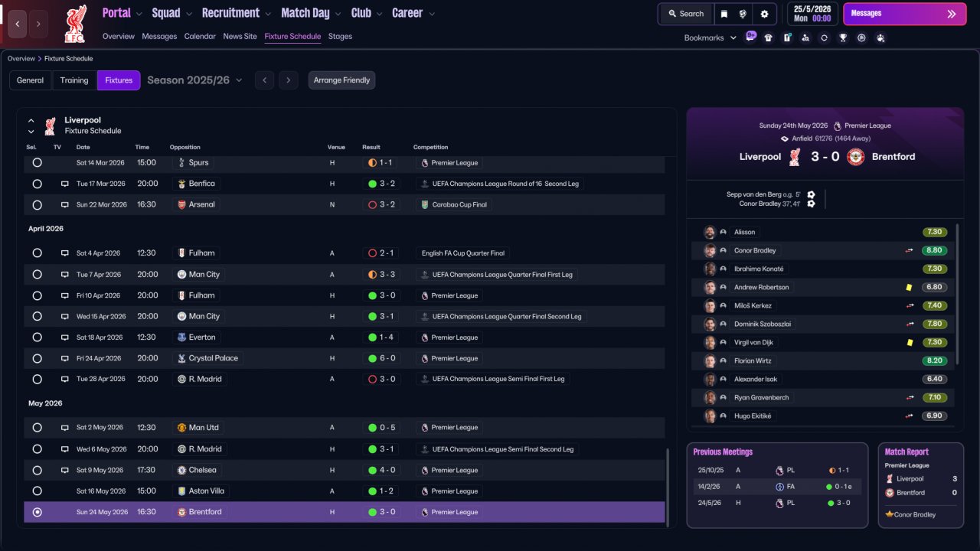980x551 pixels.
Task: Select the Spurs fixture radio button
Action: tap(37, 162)
